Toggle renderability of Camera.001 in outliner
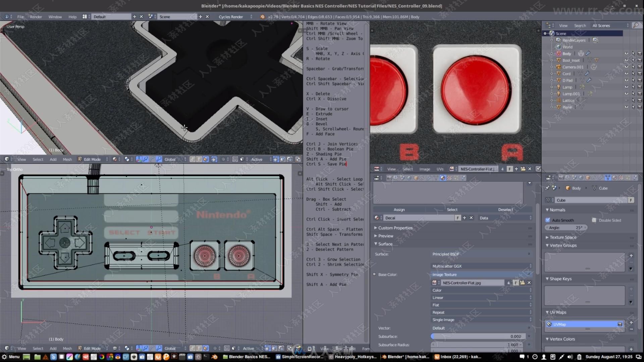Viewport: 644px width, 362px height. click(x=640, y=67)
